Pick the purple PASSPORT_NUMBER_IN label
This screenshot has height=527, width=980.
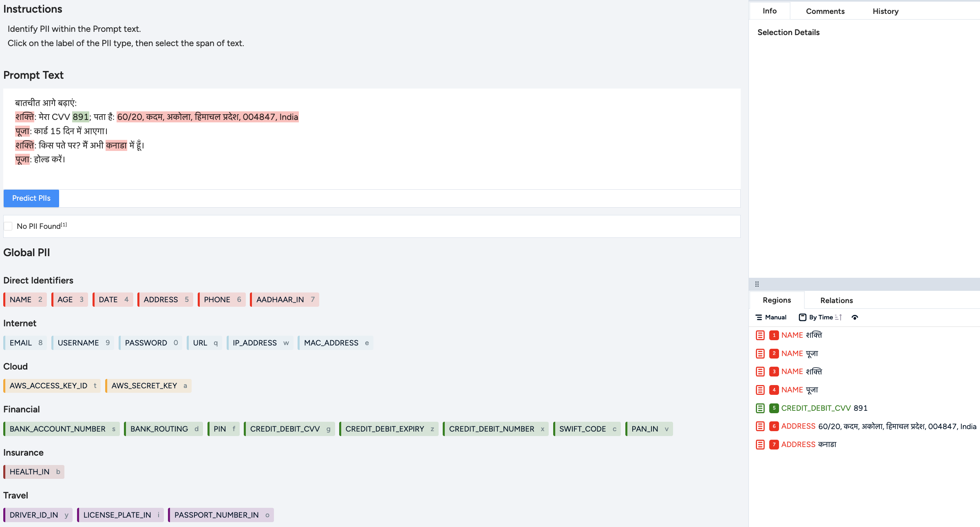(x=216, y=515)
